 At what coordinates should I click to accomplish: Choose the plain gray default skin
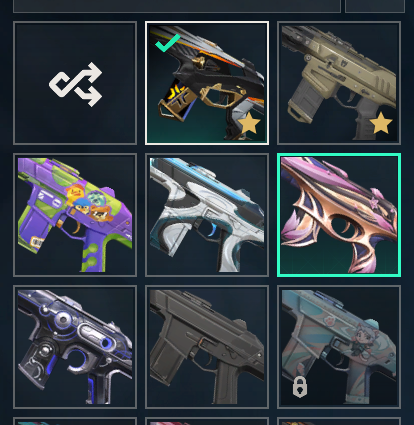click(207, 347)
